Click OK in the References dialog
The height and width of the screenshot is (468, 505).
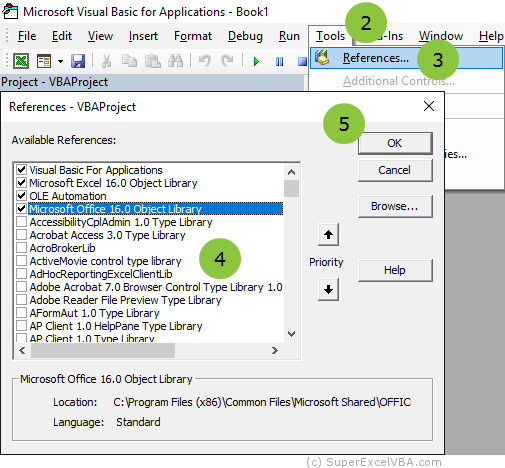pos(395,143)
